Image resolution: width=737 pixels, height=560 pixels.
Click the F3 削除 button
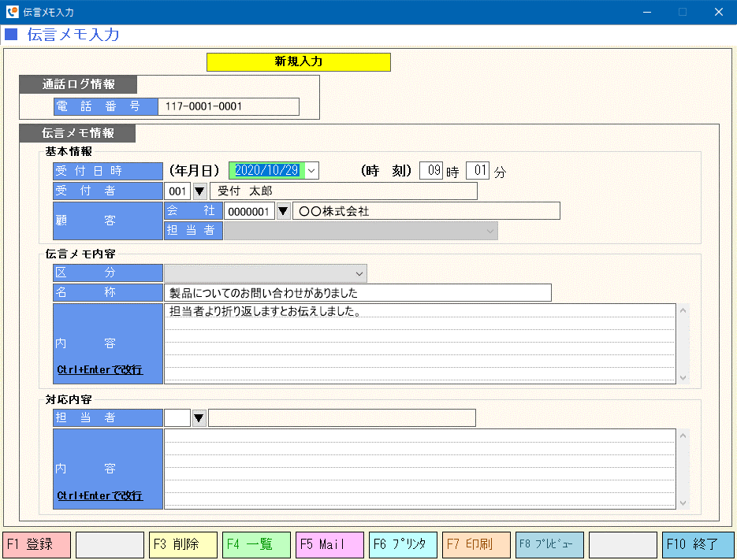pos(184,544)
